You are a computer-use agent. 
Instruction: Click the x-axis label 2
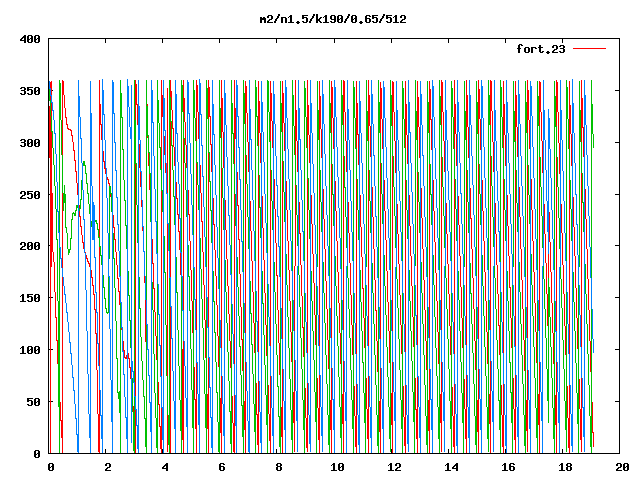[x=108, y=467]
